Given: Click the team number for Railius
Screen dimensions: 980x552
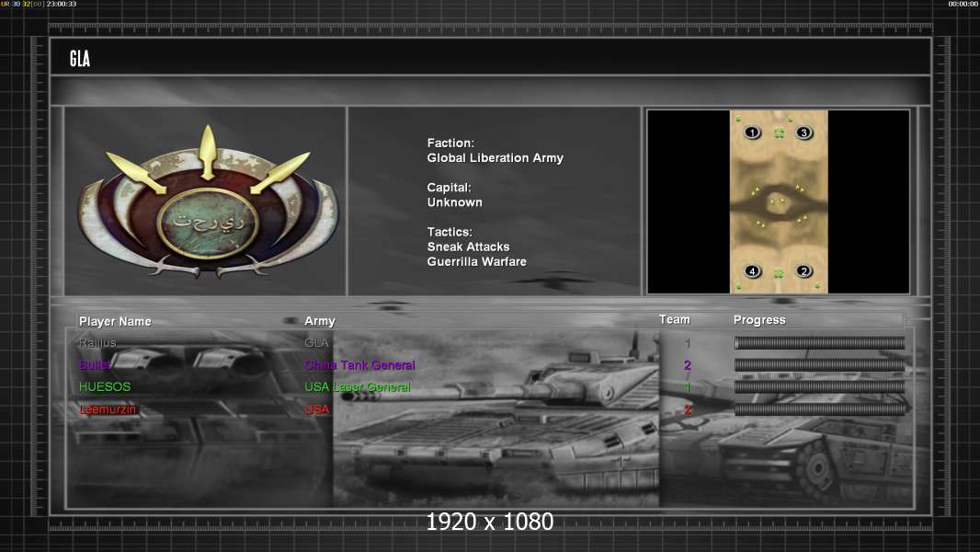Looking at the screenshot, I should tap(688, 343).
